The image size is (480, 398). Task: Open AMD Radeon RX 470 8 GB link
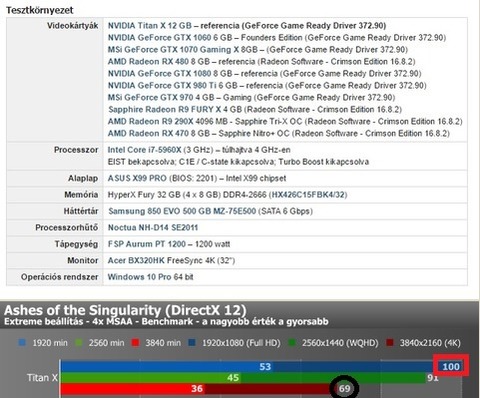(x=159, y=134)
